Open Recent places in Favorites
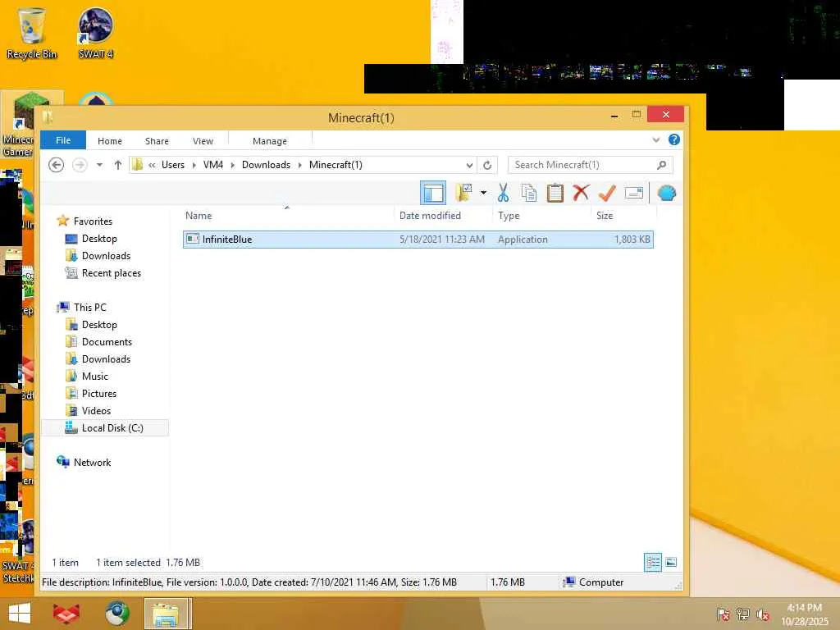The width and height of the screenshot is (840, 630). [112, 272]
